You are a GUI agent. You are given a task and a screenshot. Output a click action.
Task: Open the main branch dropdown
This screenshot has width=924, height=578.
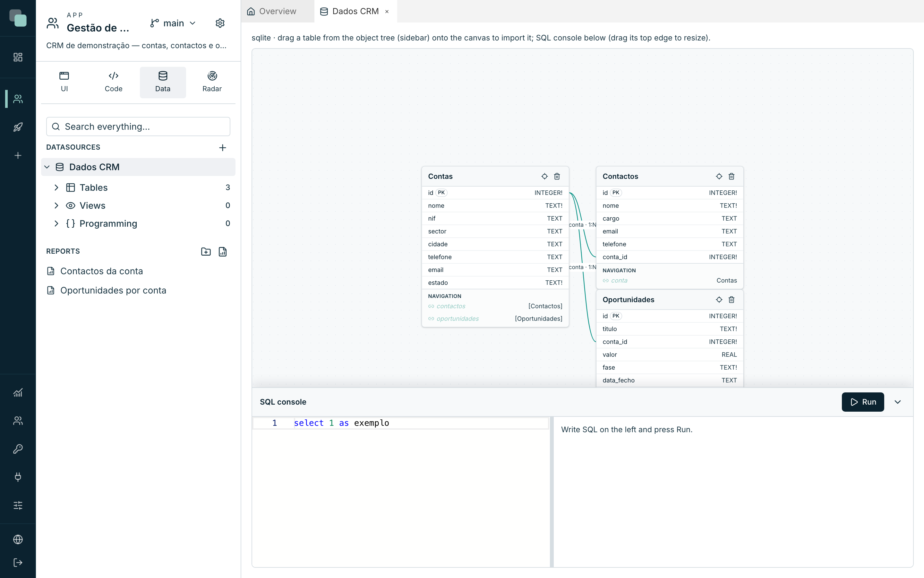173,23
